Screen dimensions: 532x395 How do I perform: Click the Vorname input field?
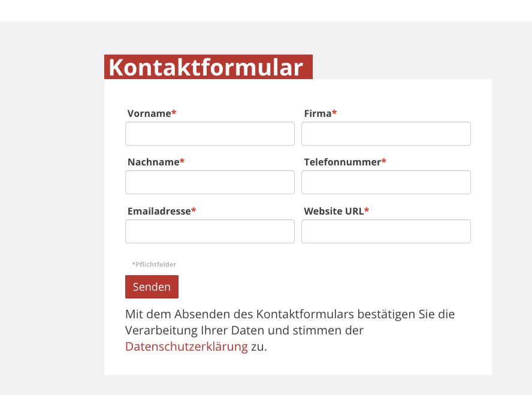point(210,134)
